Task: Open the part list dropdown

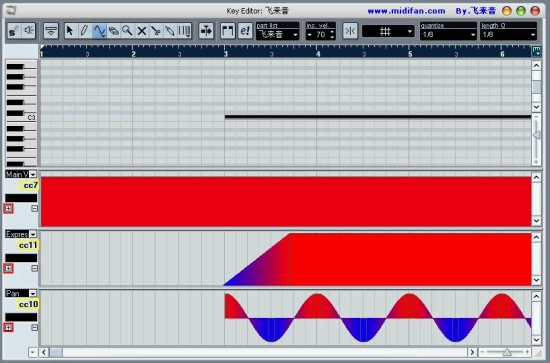Action: click(x=277, y=34)
